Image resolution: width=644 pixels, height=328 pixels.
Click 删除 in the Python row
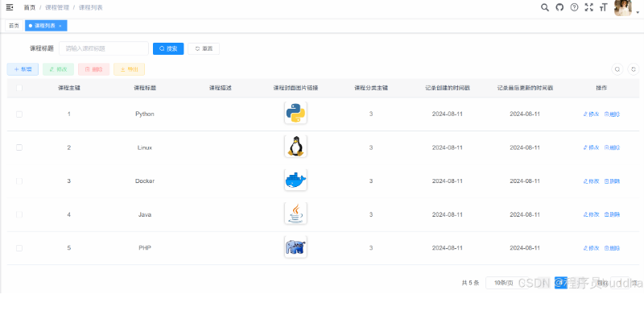(612, 114)
